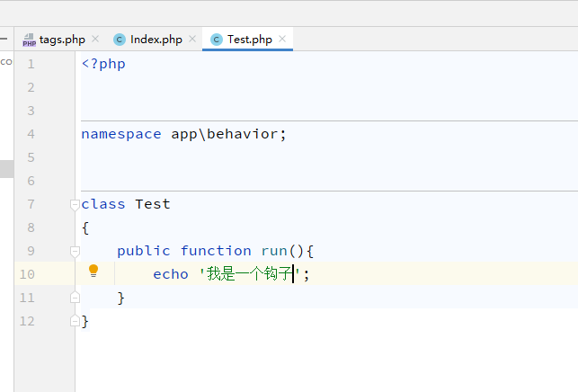The width and height of the screenshot is (578, 392).
Task: Click fold end marker on line 12
Action: tap(76, 321)
